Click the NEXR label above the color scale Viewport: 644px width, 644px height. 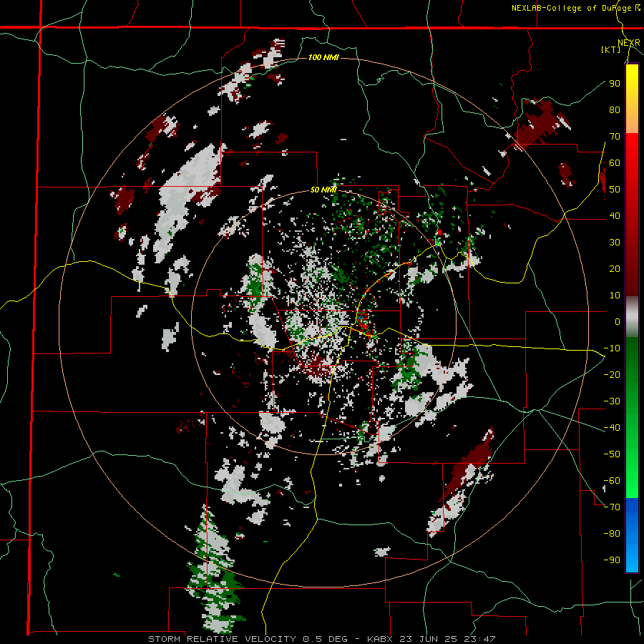(629, 43)
